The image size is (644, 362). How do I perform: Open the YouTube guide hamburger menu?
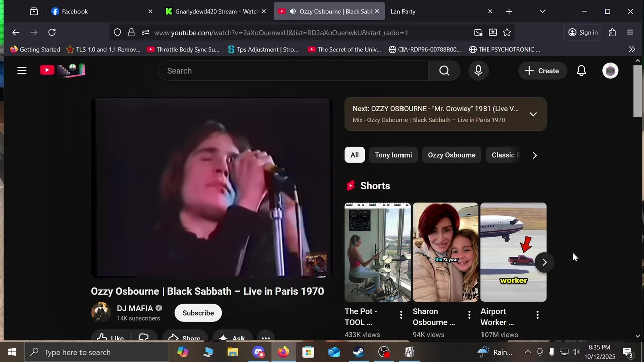(22, 71)
